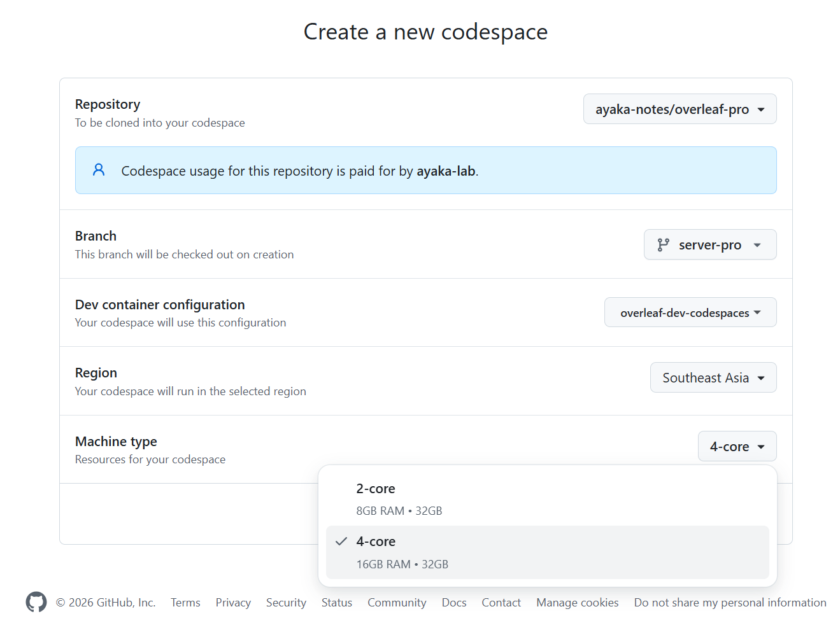Click Do not share my personal information
This screenshot has height=630, width=840.
coord(730,603)
